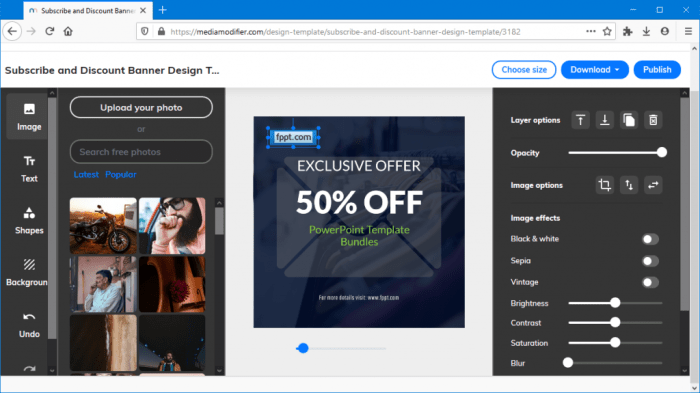Show Popular free photos

[121, 175]
